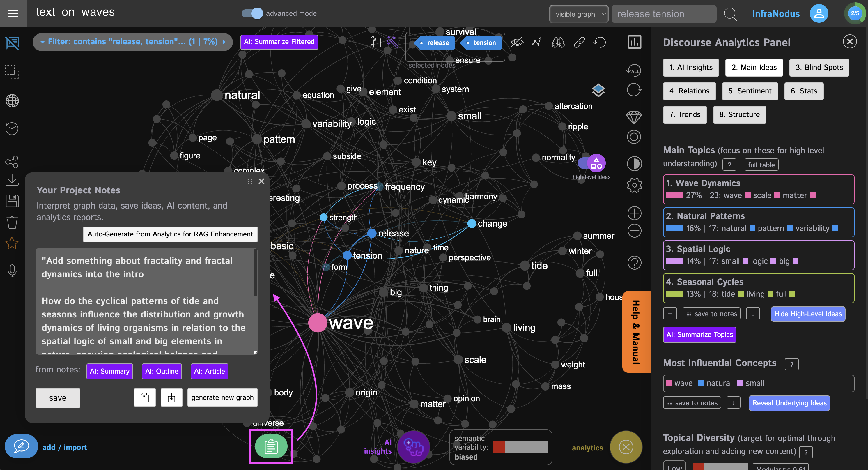Click the binoculars find icon
Viewport: 868px width, 470px height.
[x=558, y=42]
